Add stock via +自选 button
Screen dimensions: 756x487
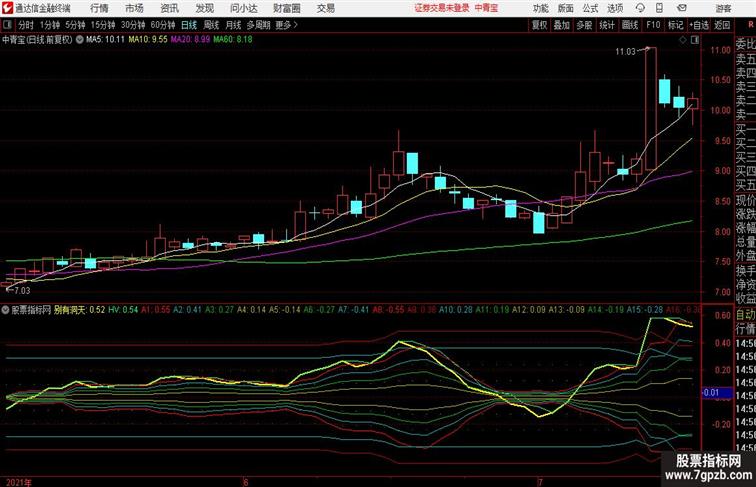click(699, 25)
